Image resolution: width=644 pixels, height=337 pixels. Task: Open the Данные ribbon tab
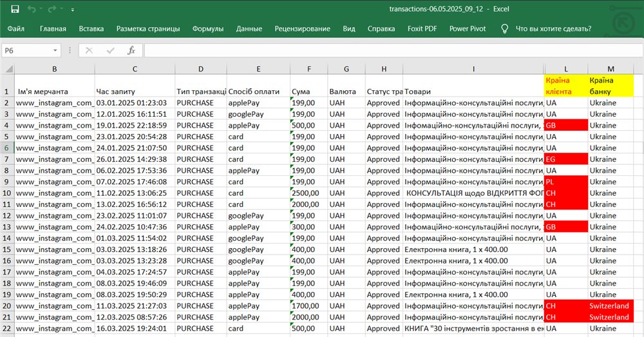249,29
